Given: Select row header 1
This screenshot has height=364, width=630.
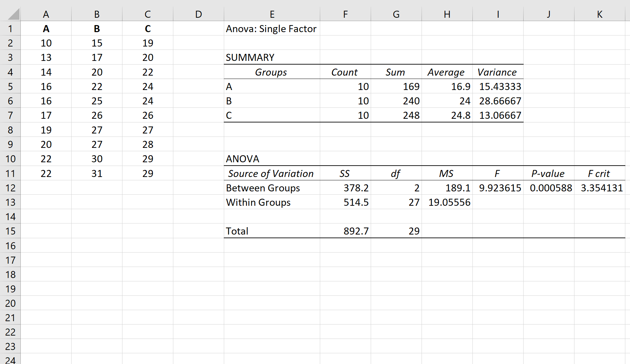Looking at the screenshot, I should [x=10, y=28].
